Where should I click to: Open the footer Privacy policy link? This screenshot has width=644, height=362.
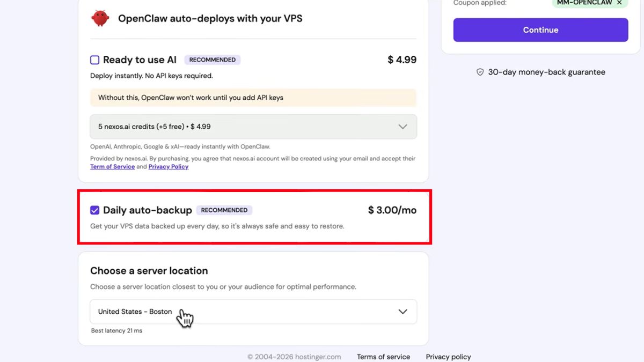click(x=448, y=357)
